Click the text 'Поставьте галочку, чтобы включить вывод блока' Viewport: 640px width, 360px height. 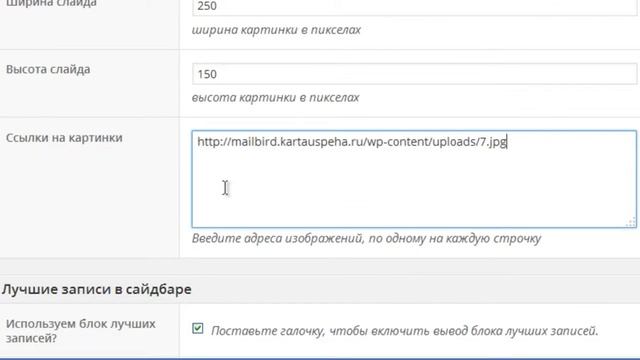point(356,331)
